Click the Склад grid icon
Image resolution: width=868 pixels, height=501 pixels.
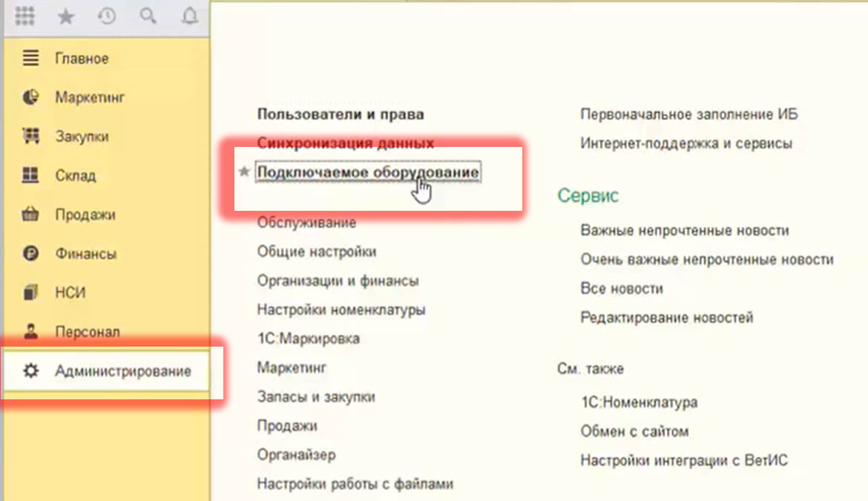[x=30, y=175]
